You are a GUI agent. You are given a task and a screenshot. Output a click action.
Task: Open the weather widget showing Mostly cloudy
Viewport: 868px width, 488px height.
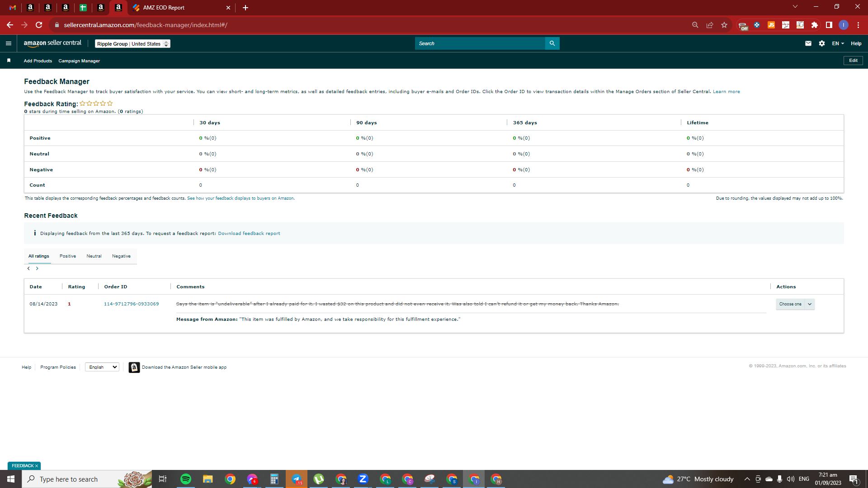[698, 479]
